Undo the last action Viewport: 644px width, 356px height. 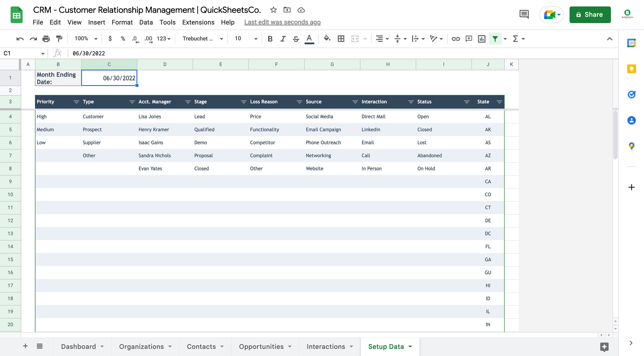(20, 38)
